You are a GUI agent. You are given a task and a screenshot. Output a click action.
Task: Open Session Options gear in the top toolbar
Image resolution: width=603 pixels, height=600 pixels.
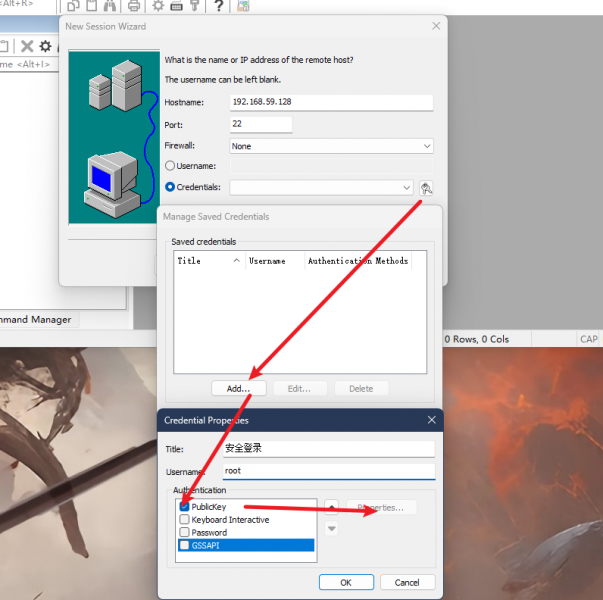point(158,6)
